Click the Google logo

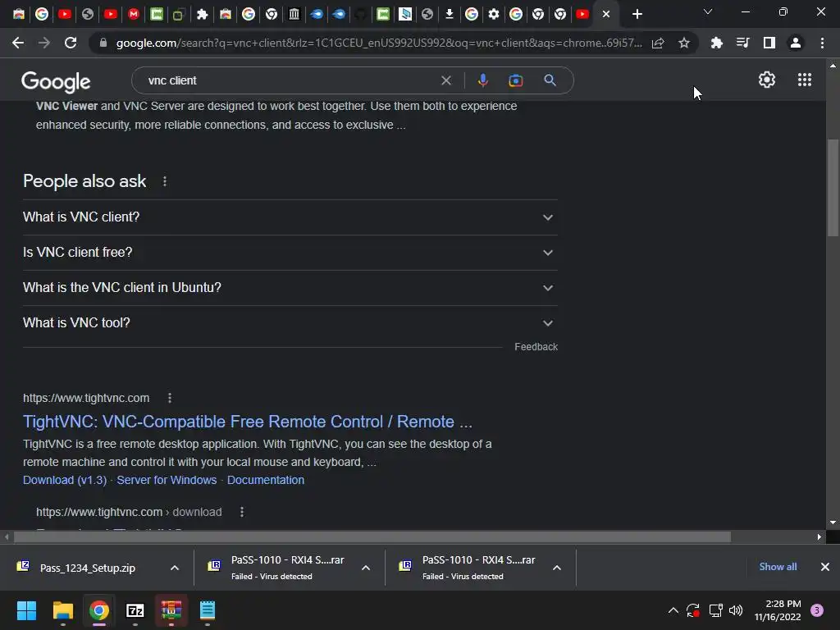pyautogui.click(x=56, y=81)
